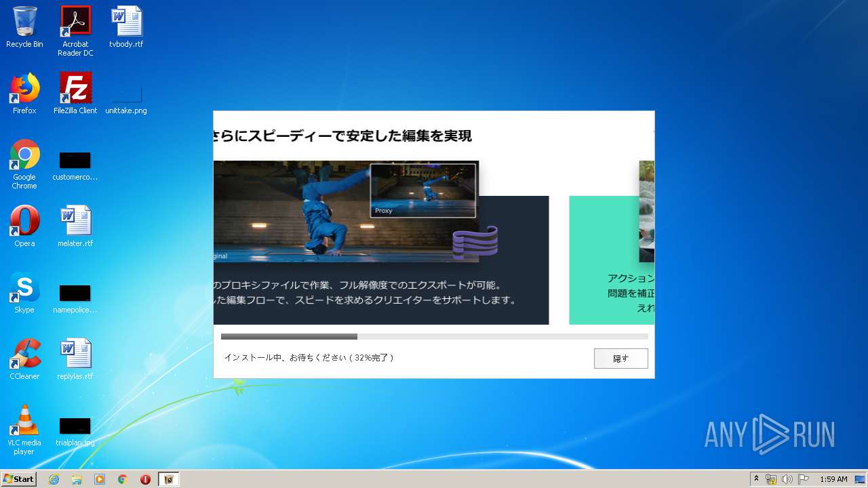
Task: Switch to the installer taskbar button
Action: 169,479
